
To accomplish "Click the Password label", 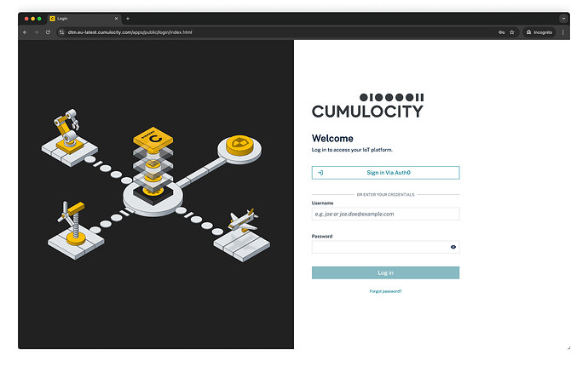I will pyautogui.click(x=322, y=237).
